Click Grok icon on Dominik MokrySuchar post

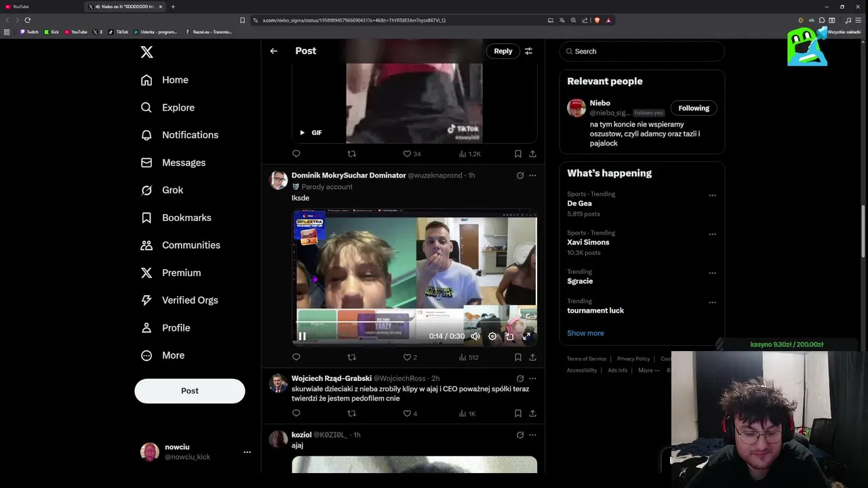[x=520, y=176]
